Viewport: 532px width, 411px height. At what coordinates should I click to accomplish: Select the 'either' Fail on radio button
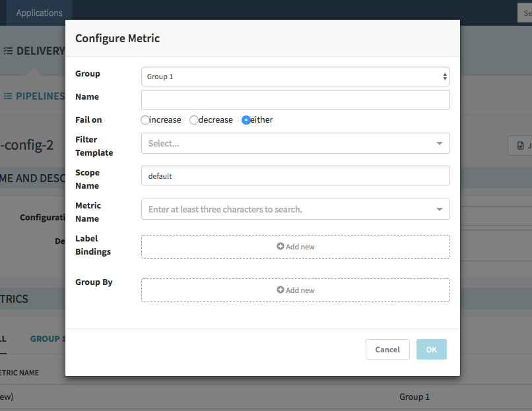pos(246,120)
